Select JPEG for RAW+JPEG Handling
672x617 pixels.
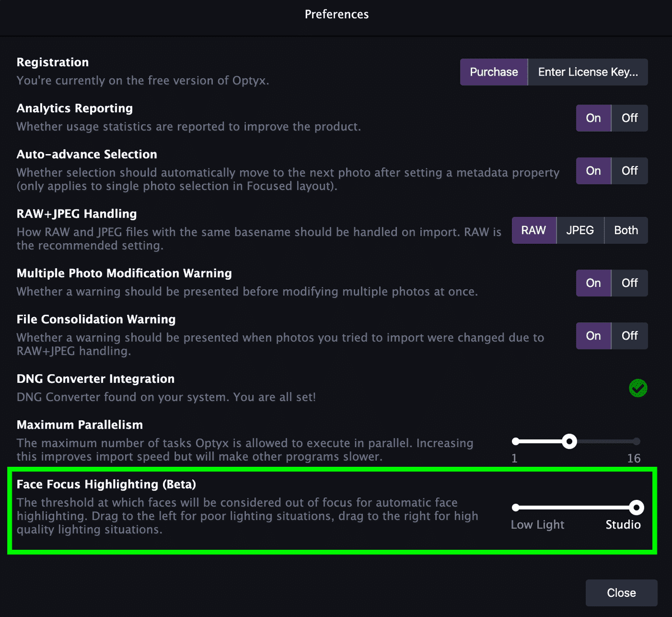coord(580,230)
